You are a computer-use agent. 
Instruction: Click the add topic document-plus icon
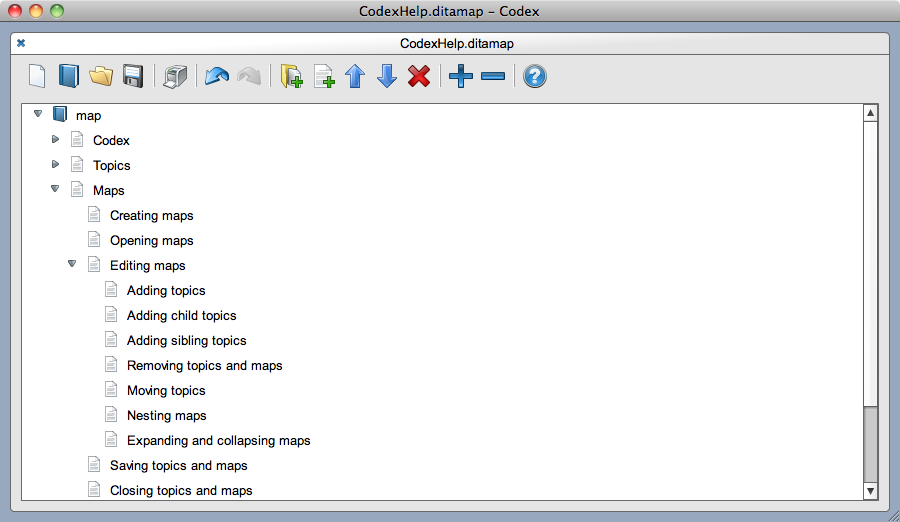coord(324,76)
